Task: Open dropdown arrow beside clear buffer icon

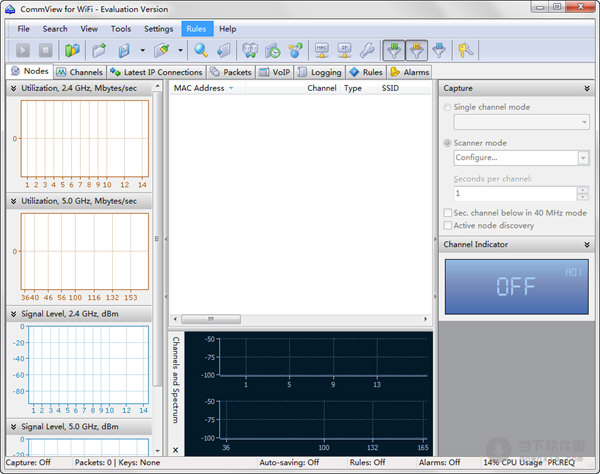Action: point(180,50)
